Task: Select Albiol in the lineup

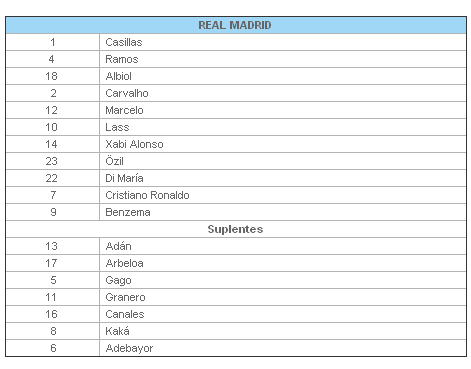Action: 118,76
